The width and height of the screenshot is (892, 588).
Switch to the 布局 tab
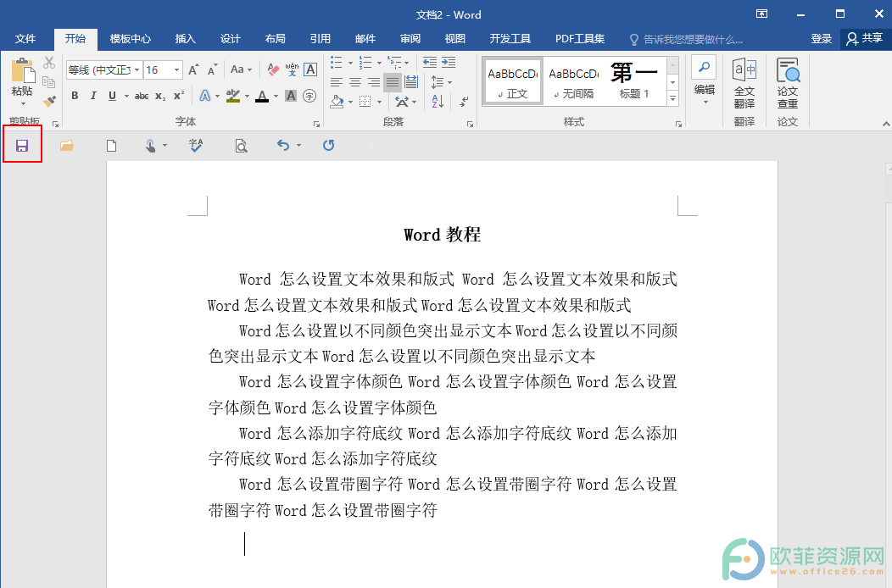[x=276, y=39]
